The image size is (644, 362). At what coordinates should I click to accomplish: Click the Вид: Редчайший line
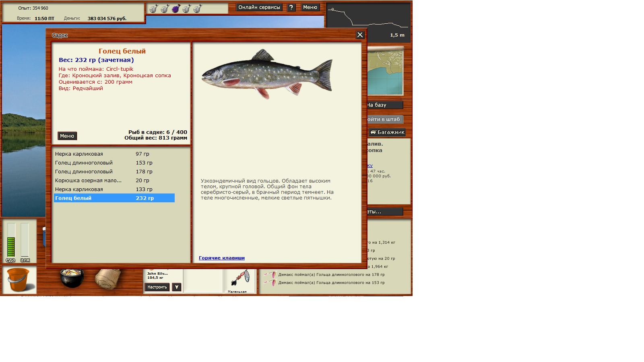(81, 88)
